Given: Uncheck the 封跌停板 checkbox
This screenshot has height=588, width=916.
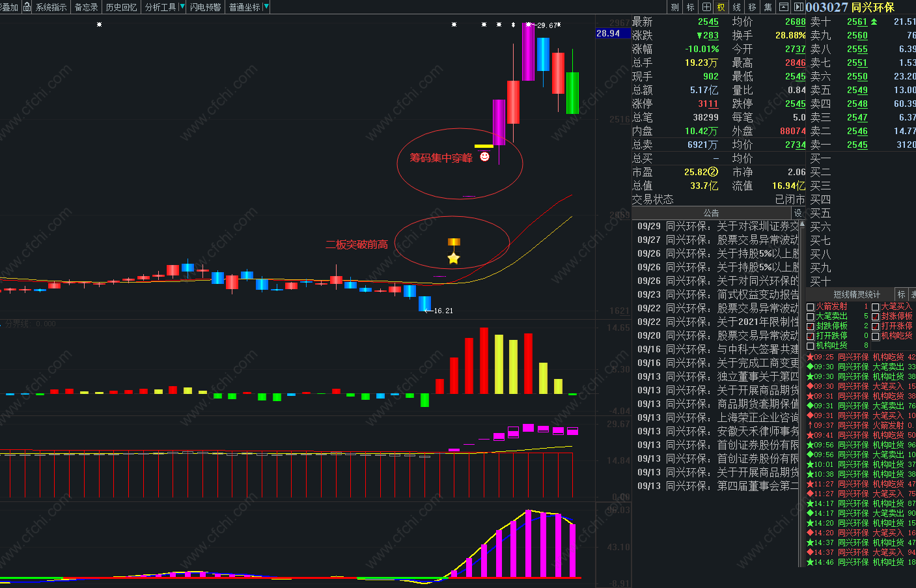Looking at the screenshot, I should 811,326.
